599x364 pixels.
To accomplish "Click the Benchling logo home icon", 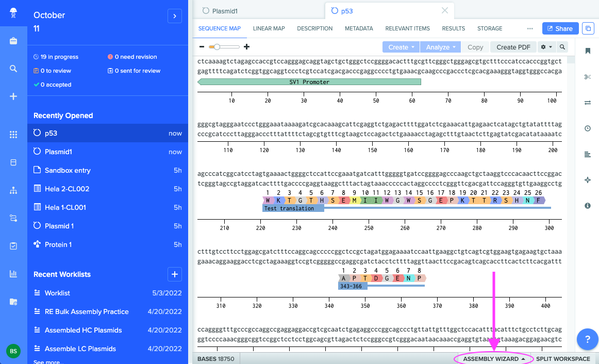I will [13, 13].
